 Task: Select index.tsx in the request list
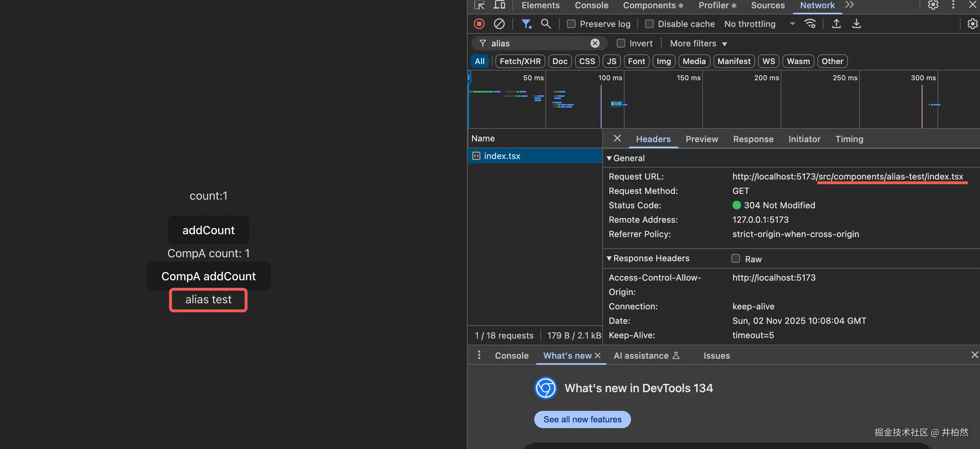[502, 156]
